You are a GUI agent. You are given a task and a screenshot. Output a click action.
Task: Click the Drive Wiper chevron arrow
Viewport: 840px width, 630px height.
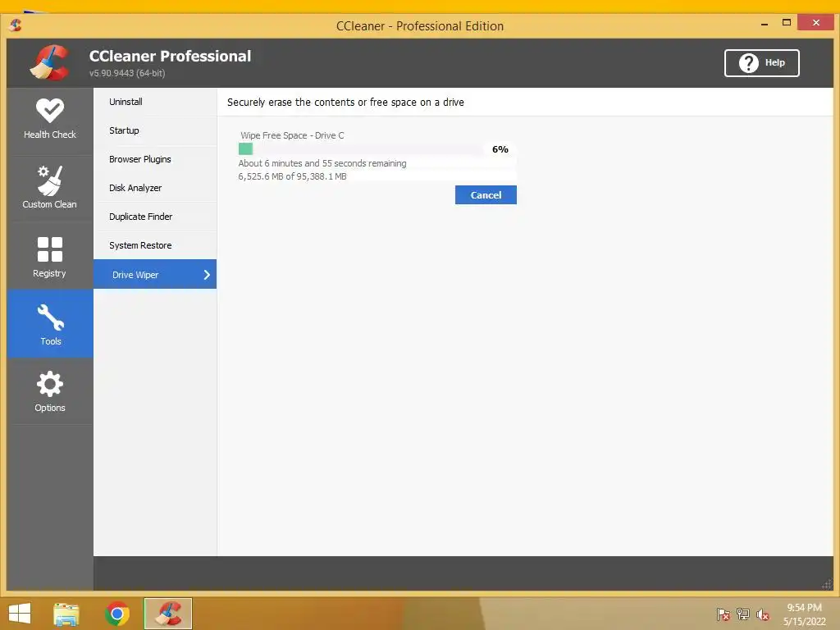point(207,274)
